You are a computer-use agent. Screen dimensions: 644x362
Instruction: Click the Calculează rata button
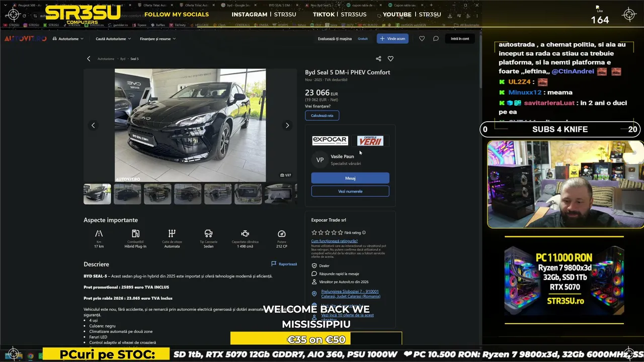[x=322, y=116]
